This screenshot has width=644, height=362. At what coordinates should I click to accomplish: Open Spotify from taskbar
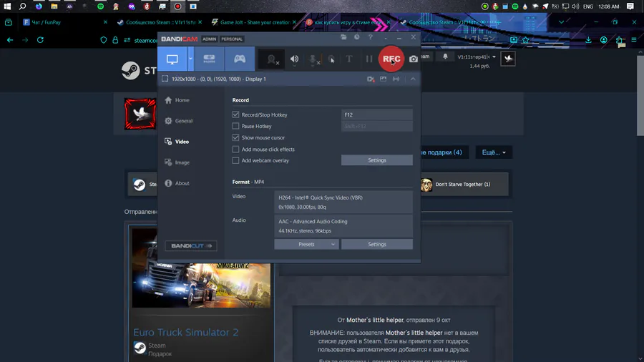tap(101, 6)
